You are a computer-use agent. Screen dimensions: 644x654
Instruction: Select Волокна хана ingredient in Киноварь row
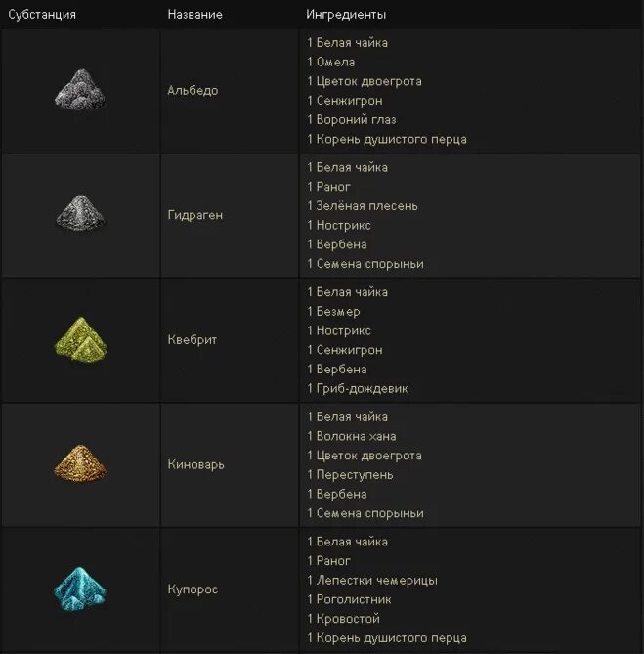tap(356, 436)
